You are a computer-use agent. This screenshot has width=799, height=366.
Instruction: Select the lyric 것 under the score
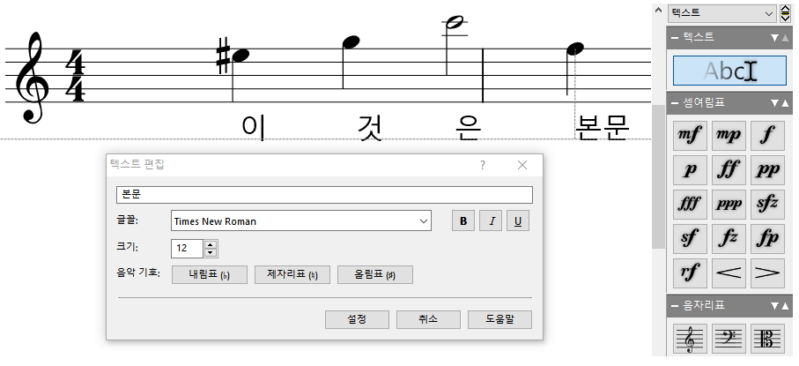point(371,127)
